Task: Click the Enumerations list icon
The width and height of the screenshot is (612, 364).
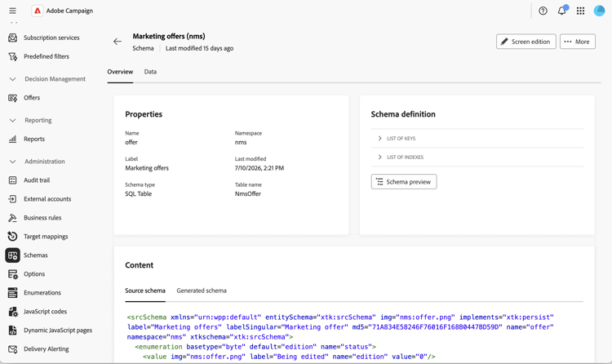Action: click(12, 293)
